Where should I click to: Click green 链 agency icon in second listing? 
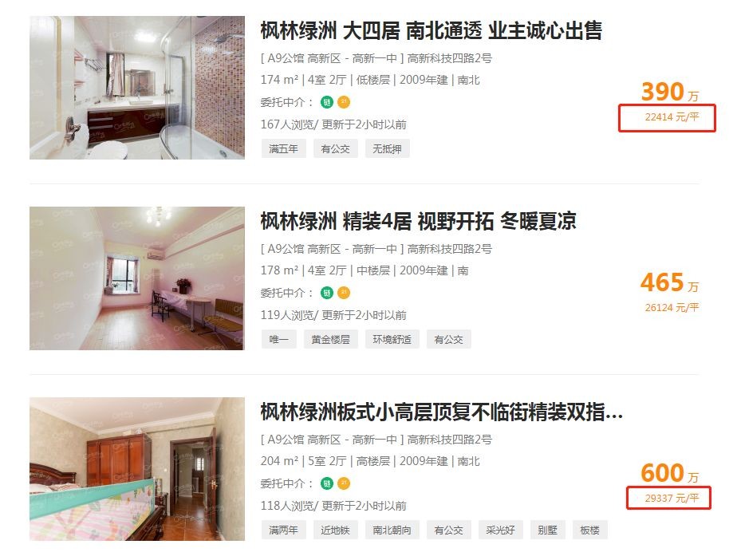pyautogui.click(x=327, y=293)
